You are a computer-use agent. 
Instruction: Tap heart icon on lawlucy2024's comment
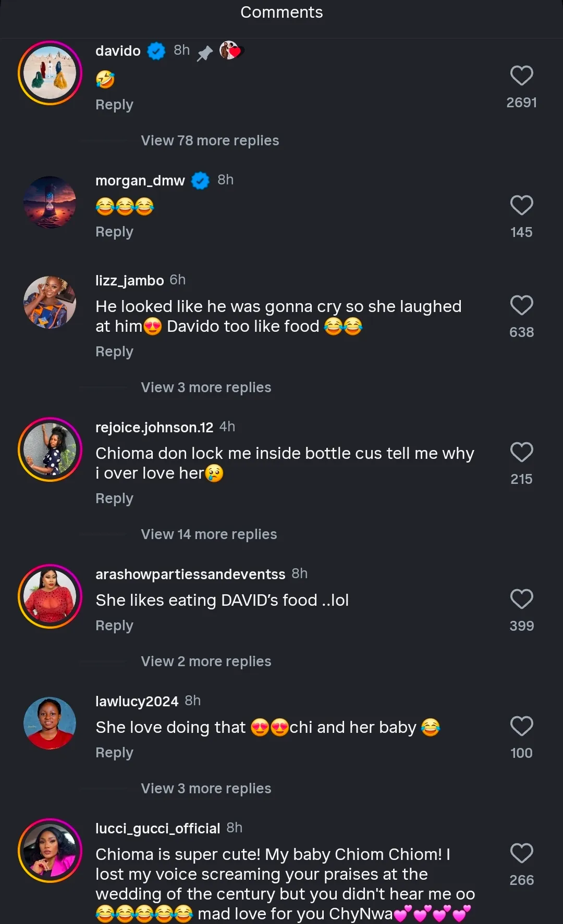click(x=521, y=727)
